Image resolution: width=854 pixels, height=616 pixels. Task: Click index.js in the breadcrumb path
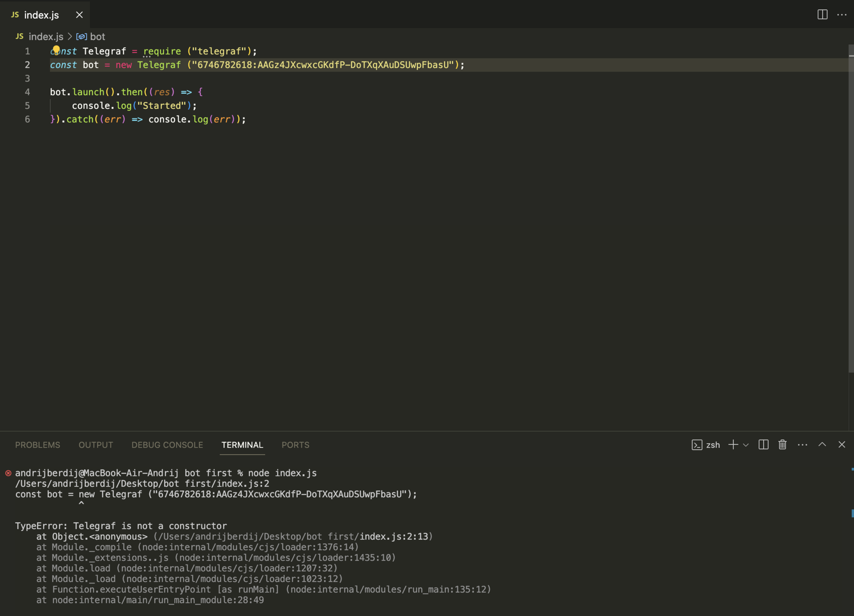(46, 36)
